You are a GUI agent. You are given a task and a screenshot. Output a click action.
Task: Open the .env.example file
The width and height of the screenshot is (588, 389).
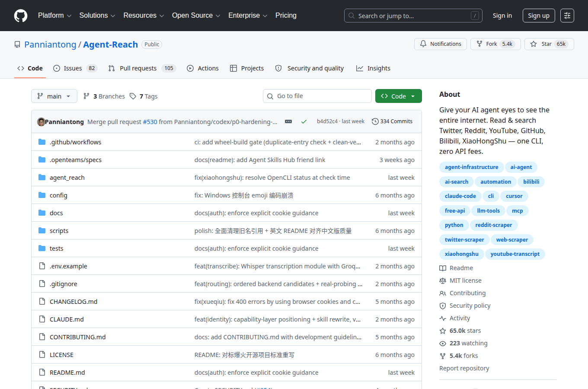pos(68,266)
